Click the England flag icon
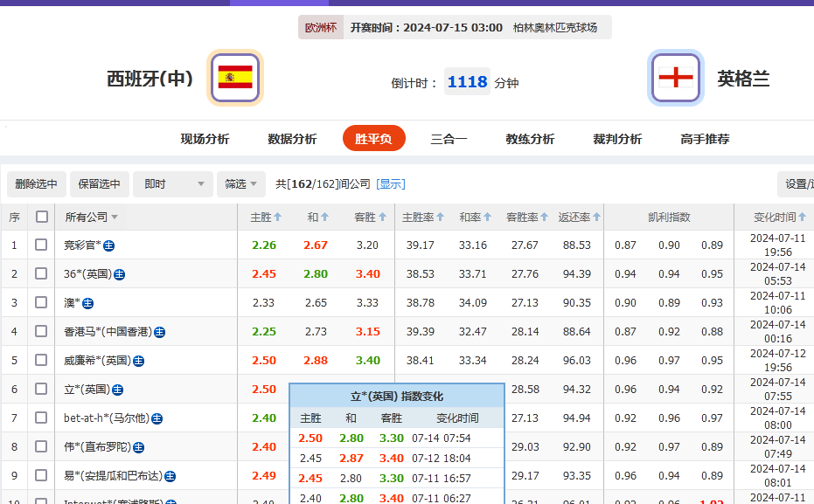Image resolution: width=814 pixels, height=504 pixels. [x=676, y=77]
